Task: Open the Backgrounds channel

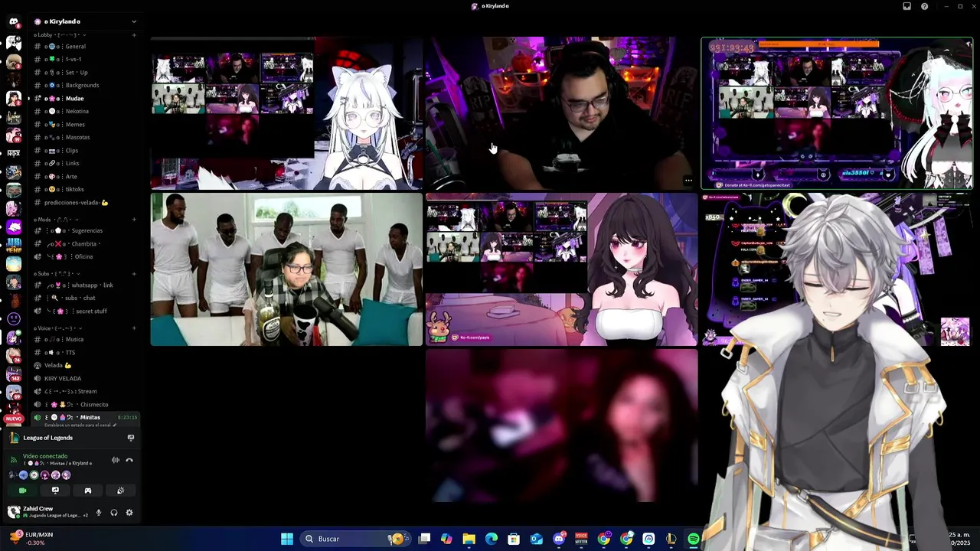Action: pyautogui.click(x=84, y=85)
